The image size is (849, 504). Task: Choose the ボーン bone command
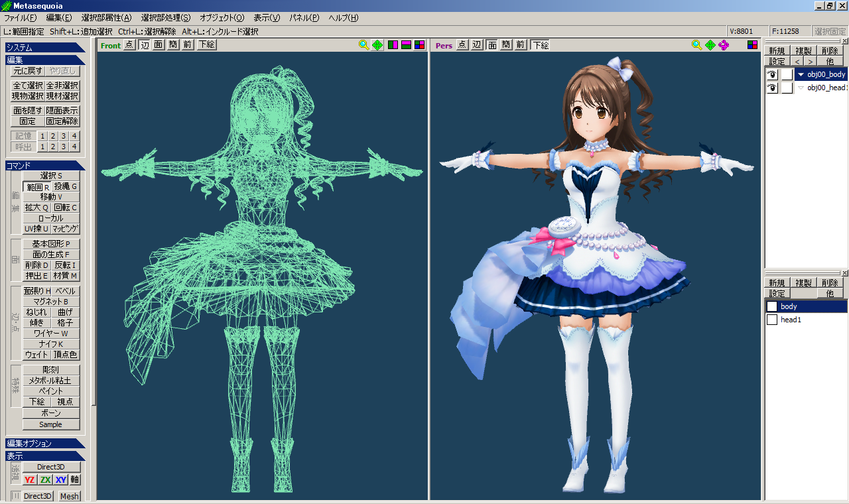(x=51, y=413)
